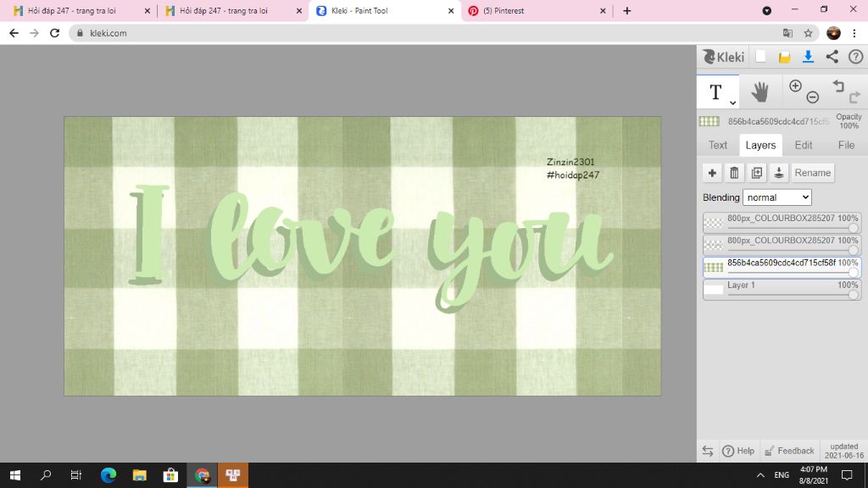Viewport: 868px width, 488px height.
Task: Click the zoom out magnifier icon
Action: point(812,97)
